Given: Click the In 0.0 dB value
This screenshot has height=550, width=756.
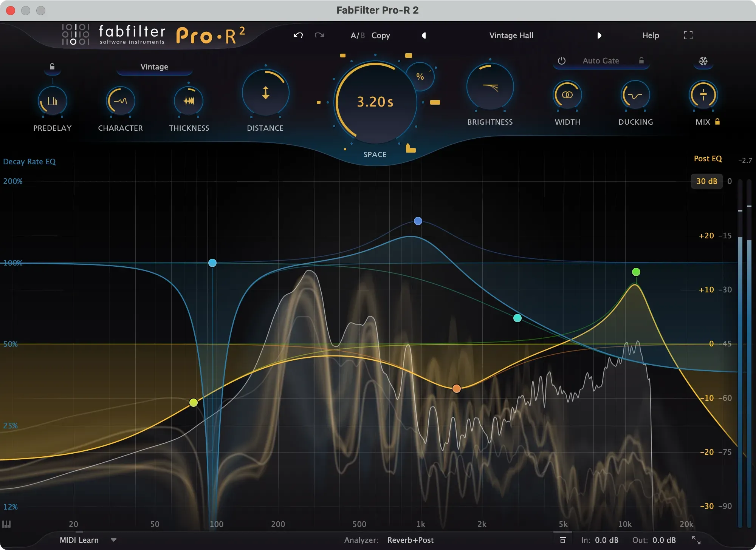Looking at the screenshot, I should point(607,540).
